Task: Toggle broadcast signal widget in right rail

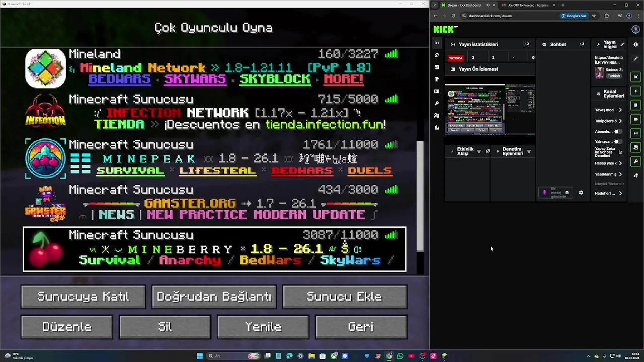Action: [636, 133]
